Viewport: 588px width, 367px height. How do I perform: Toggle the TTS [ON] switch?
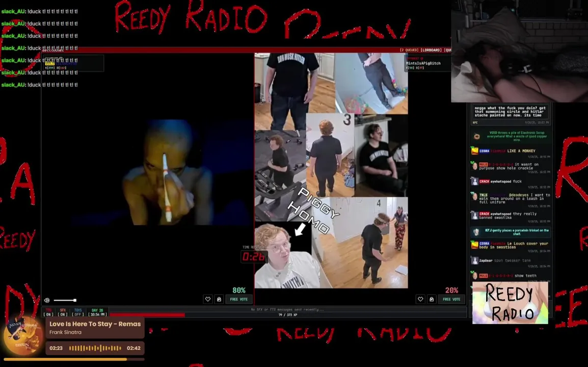tap(49, 312)
